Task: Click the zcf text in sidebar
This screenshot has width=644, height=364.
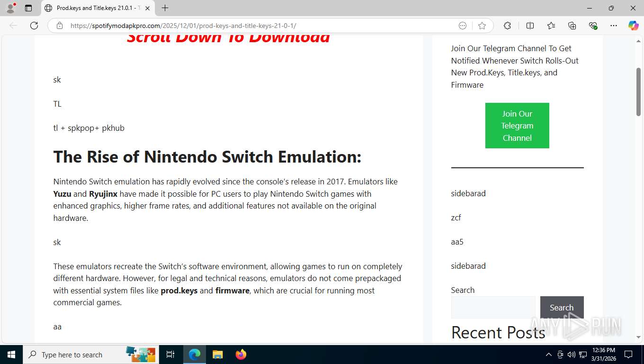Action: tap(456, 218)
